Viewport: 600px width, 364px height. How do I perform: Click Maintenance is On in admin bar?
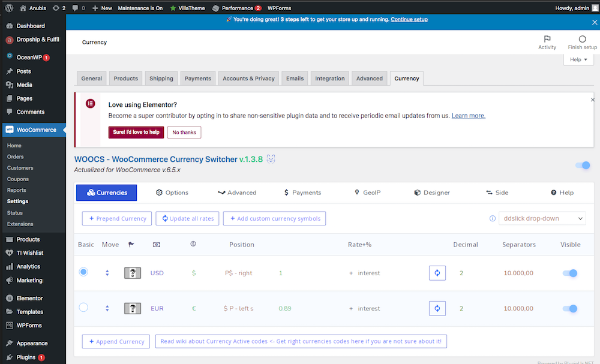(x=140, y=8)
